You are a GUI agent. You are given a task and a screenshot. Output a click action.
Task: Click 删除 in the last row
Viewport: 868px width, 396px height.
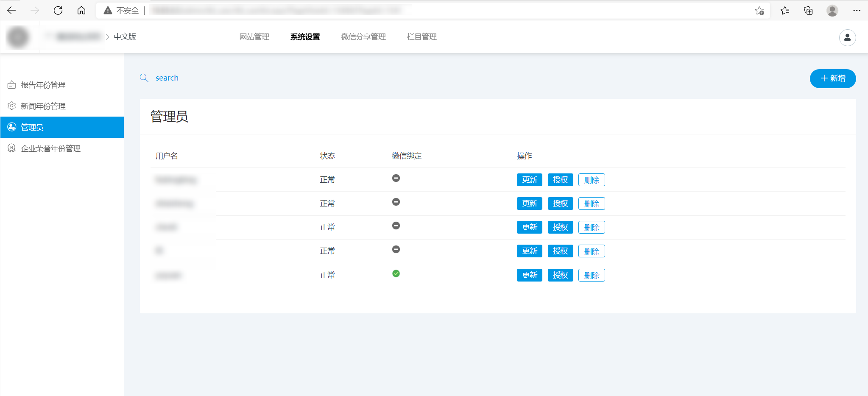(592, 275)
